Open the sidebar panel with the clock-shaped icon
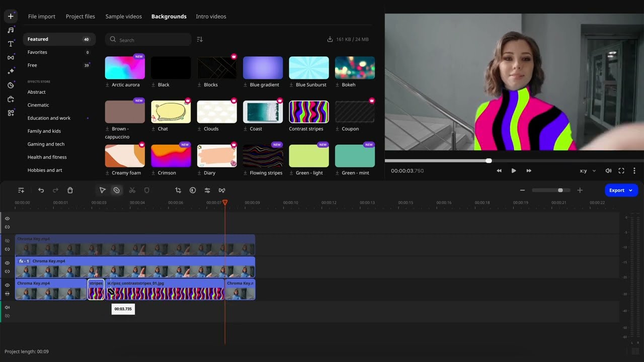Image resolution: width=644 pixels, height=362 pixels. click(x=11, y=85)
